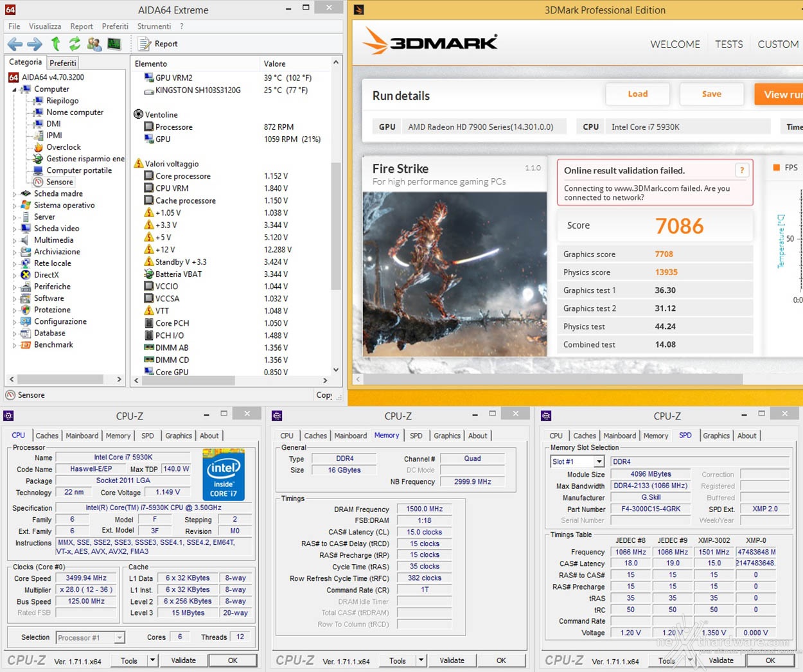This screenshot has width=803, height=672.
Task: Click the Intel Core i7 logo
Action: [224, 475]
